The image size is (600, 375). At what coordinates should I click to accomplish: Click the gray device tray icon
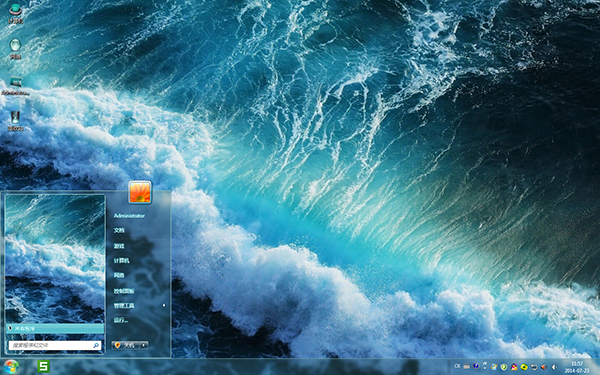[534, 367]
